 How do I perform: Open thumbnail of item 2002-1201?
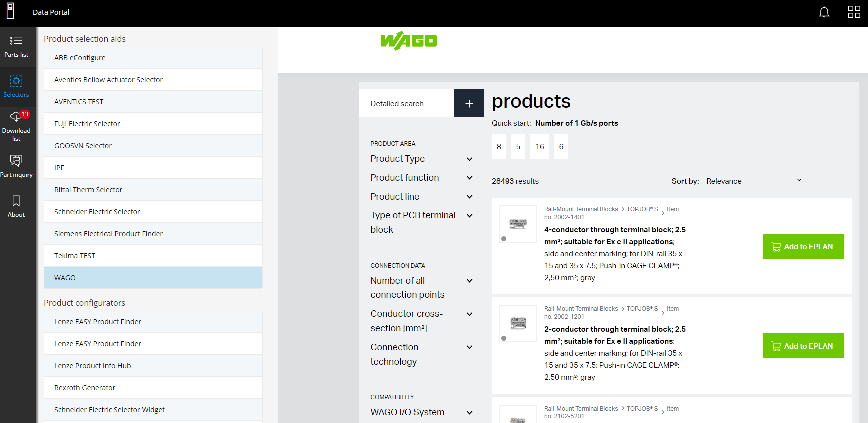pos(518,323)
